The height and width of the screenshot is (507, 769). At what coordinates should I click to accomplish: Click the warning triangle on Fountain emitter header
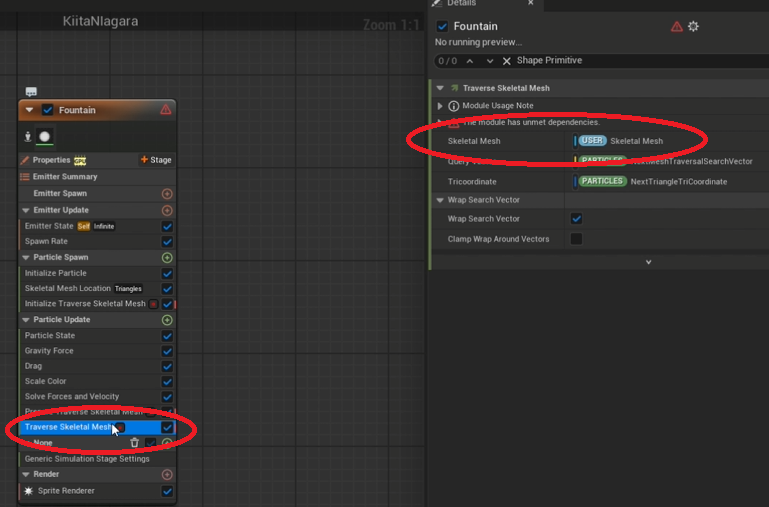[x=166, y=109]
